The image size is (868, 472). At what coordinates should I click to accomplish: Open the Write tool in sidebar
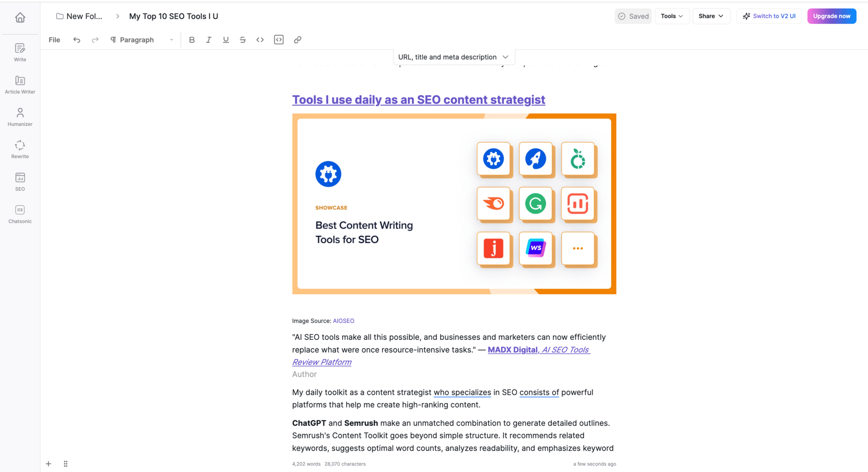point(20,52)
